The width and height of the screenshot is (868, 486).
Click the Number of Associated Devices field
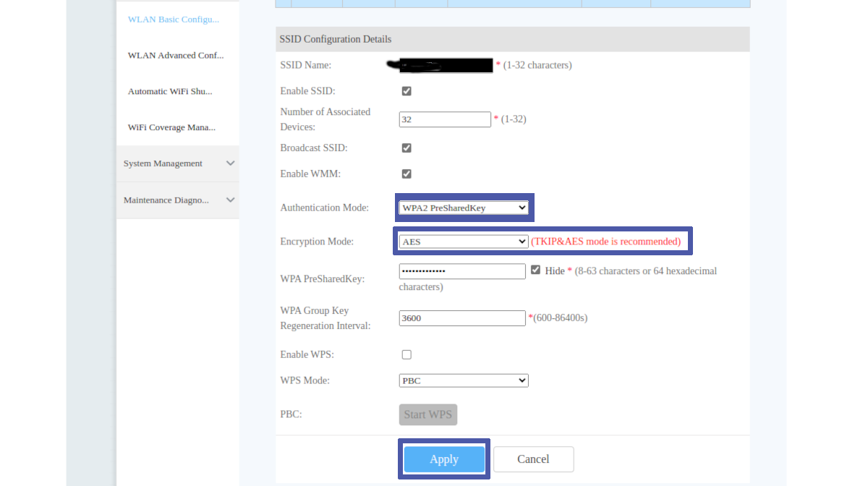[x=445, y=119]
